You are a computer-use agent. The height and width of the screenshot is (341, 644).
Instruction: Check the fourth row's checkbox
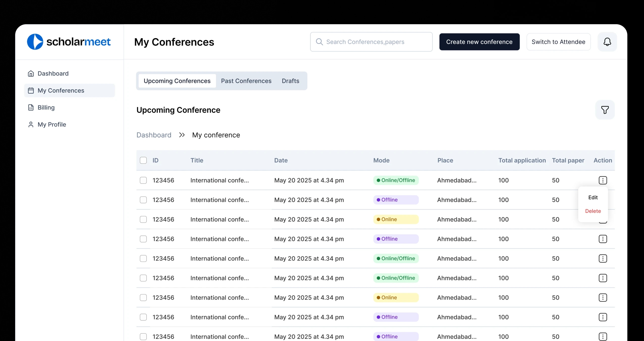pos(143,239)
